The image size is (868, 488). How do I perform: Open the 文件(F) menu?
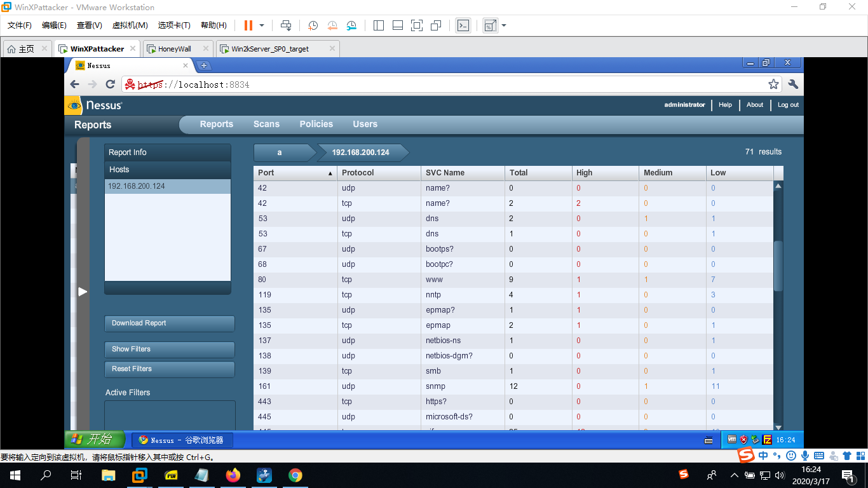[x=20, y=25]
